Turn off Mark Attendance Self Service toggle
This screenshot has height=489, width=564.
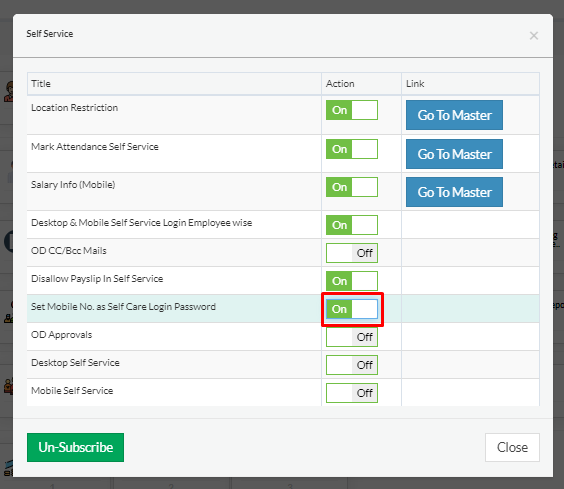(352, 149)
